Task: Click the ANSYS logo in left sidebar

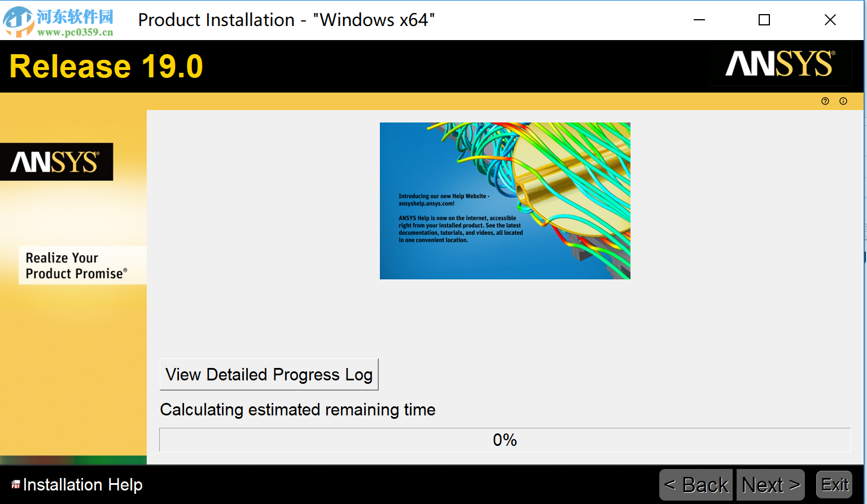Action: [x=56, y=162]
